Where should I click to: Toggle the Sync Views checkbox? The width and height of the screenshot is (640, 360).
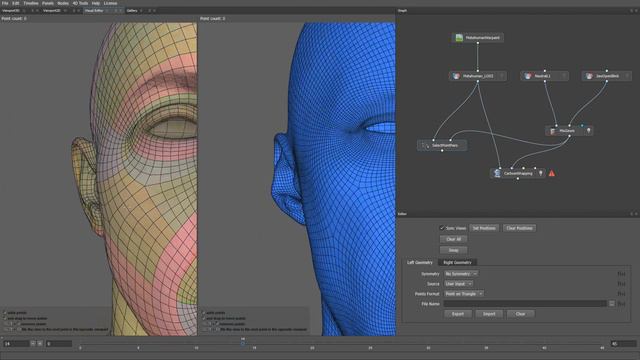point(442,228)
